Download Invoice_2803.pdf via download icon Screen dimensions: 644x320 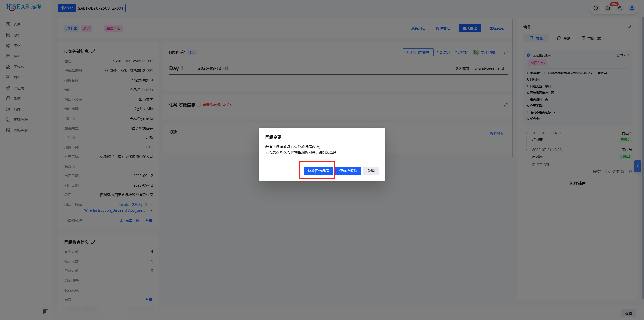151,205
